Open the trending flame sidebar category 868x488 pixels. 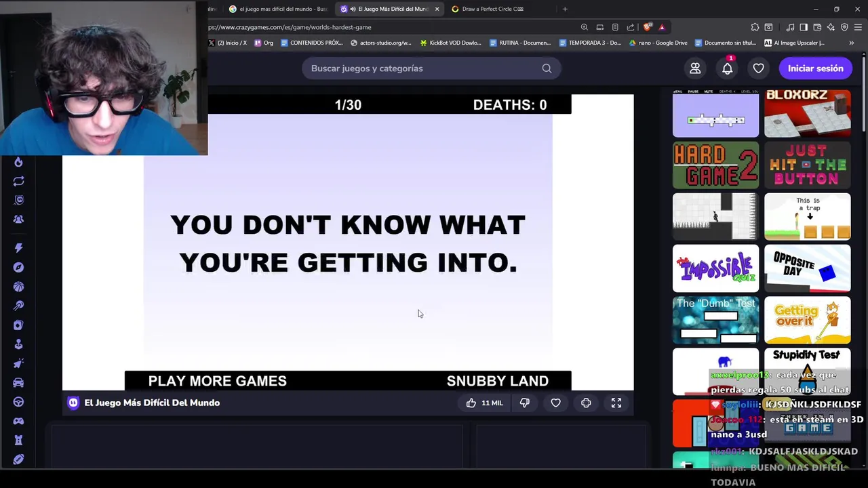pyautogui.click(x=18, y=162)
